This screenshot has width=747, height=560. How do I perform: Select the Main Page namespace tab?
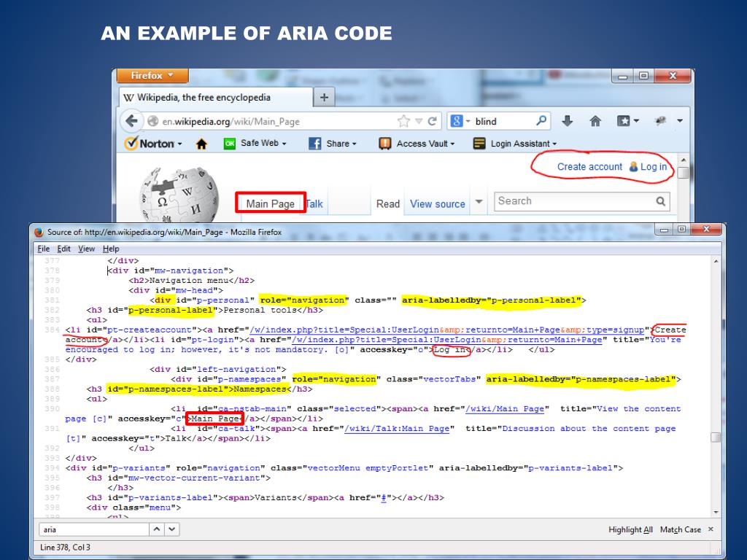[x=270, y=203]
